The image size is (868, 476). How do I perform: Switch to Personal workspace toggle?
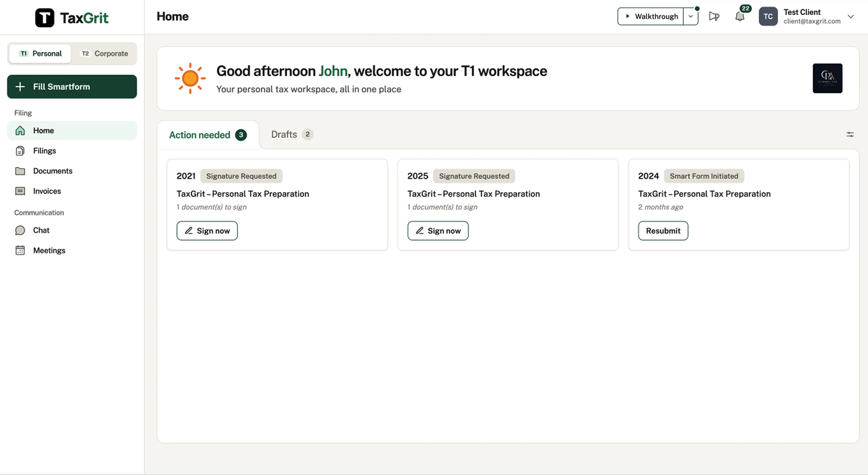pyautogui.click(x=40, y=54)
